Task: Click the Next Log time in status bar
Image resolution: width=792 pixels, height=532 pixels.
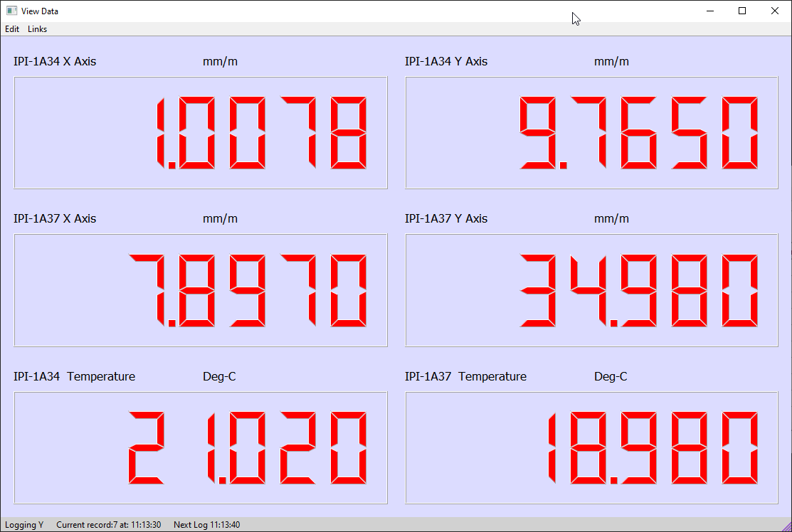Action: tap(206, 525)
